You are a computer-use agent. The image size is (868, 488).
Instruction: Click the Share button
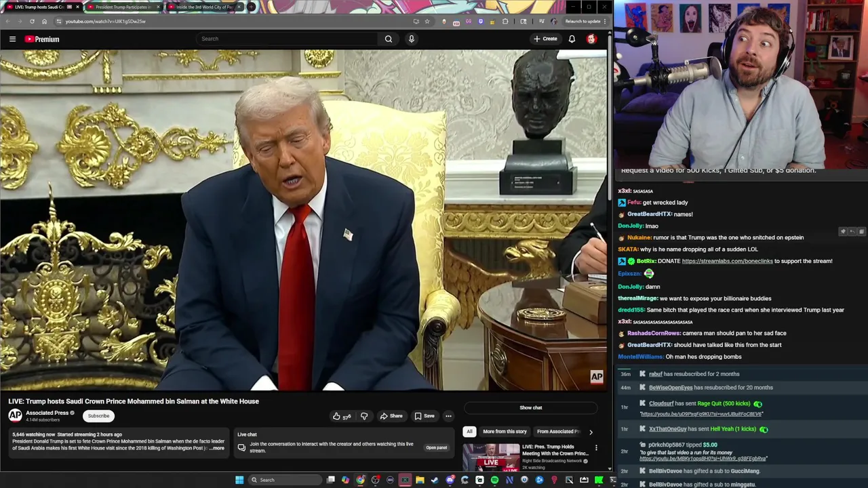(x=391, y=416)
